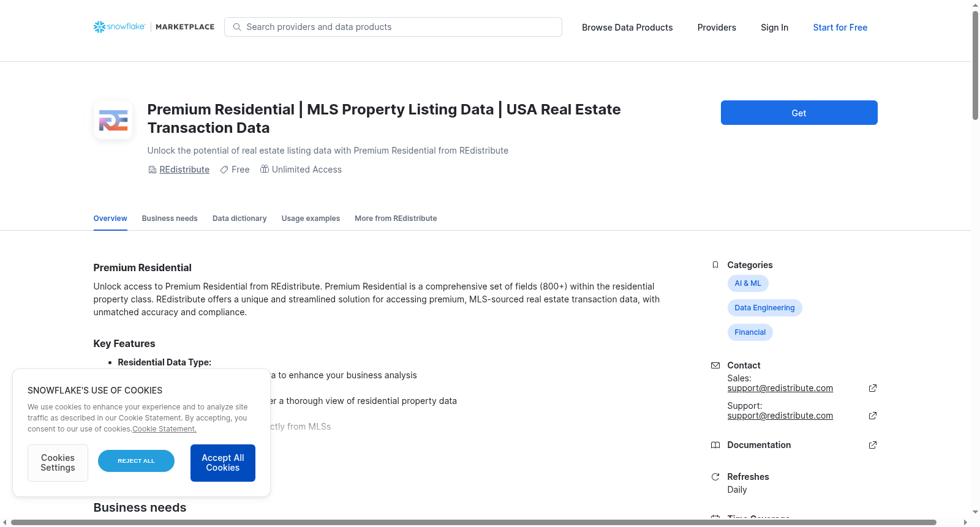The height and width of the screenshot is (527, 980).
Task: Select the Data Engineering category tag
Action: tap(764, 308)
